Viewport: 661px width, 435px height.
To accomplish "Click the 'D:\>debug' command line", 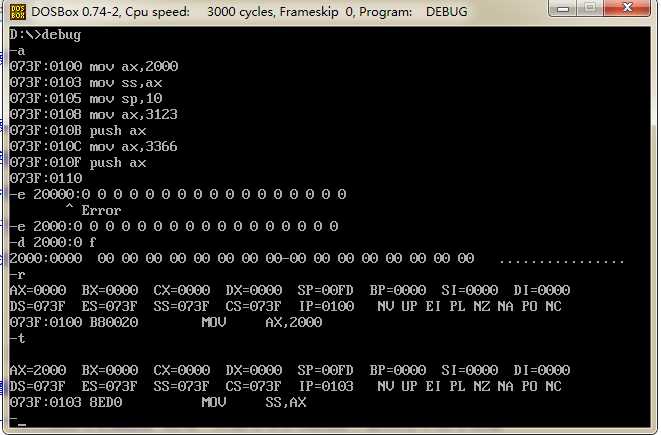I will pos(45,35).
